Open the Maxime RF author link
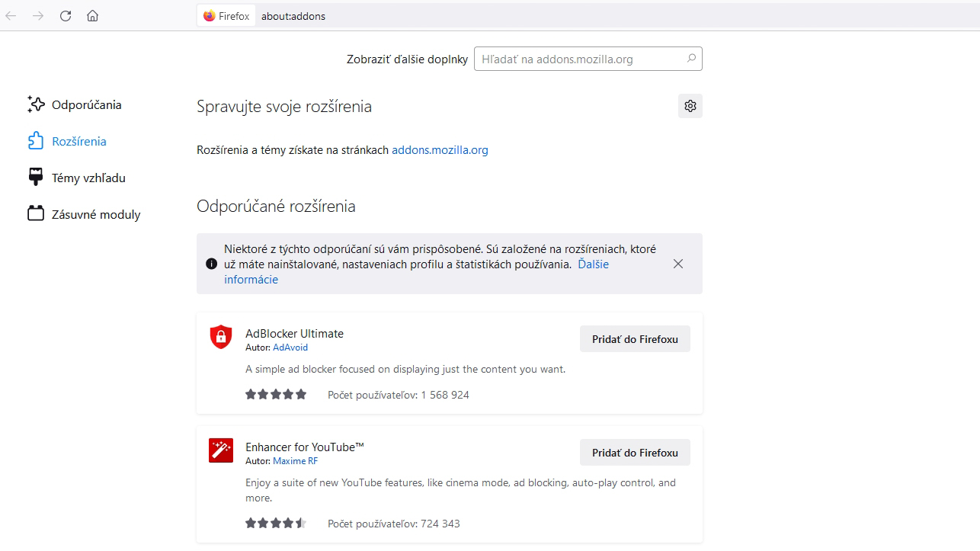The width and height of the screenshot is (980, 551). tap(296, 461)
